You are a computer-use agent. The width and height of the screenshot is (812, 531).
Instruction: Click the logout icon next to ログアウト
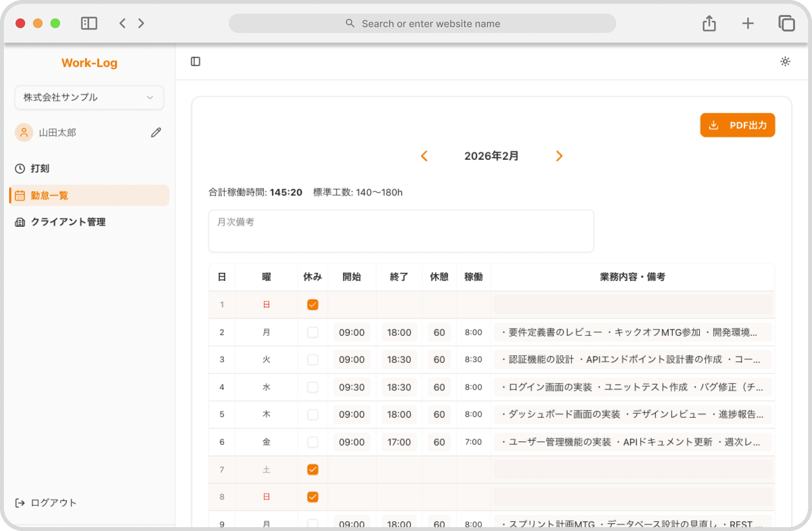[x=20, y=503]
